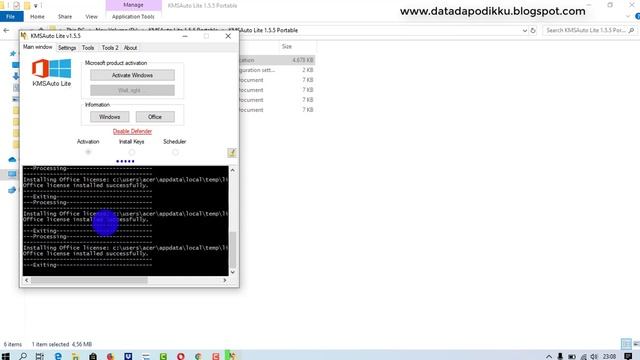
Task: Open Windows information in KMSAuto
Action: pos(109,117)
